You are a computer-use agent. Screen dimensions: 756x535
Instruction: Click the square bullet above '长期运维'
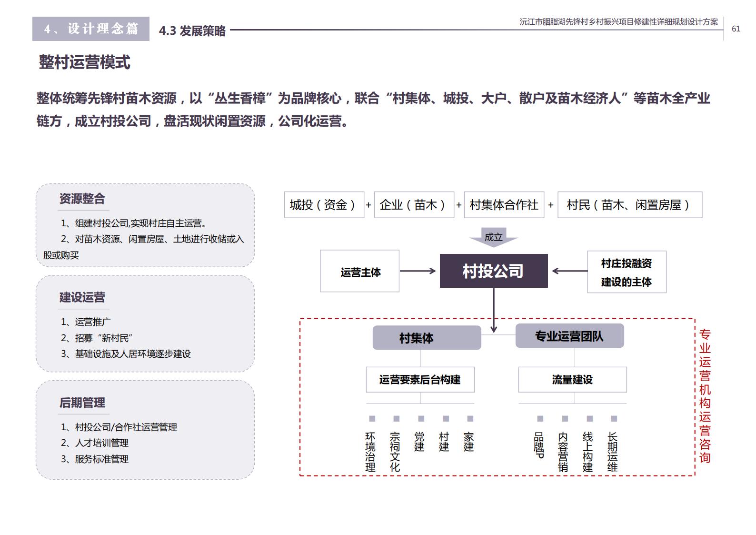614,419
